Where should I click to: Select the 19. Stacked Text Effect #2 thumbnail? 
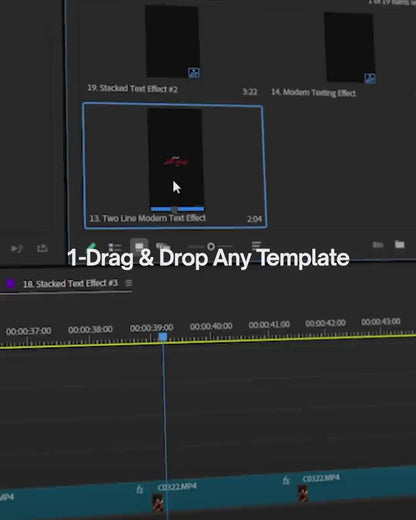pos(172,41)
